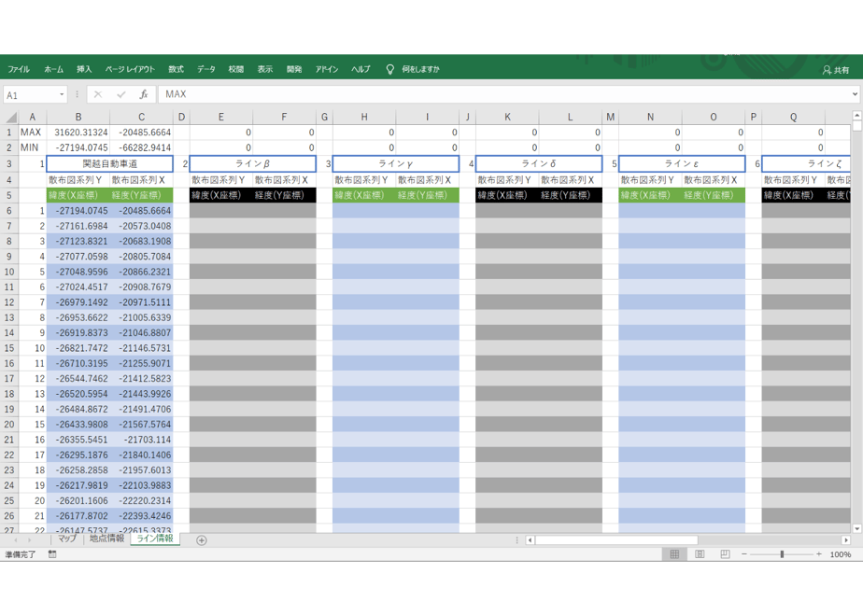Click the Insert Function fx icon

[x=144, y=94]
